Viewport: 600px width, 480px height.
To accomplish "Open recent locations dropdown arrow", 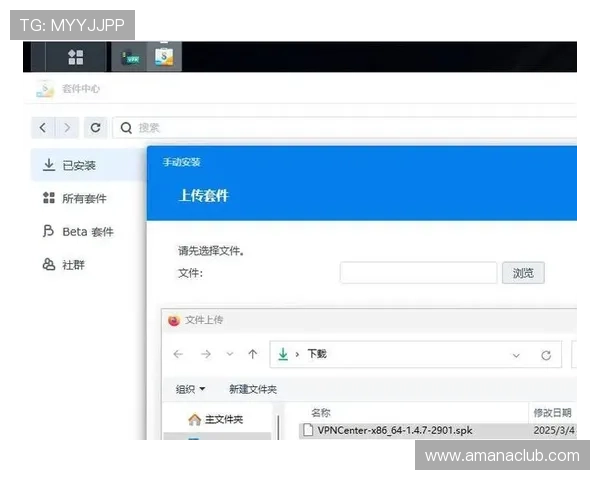I will (230, 354).
